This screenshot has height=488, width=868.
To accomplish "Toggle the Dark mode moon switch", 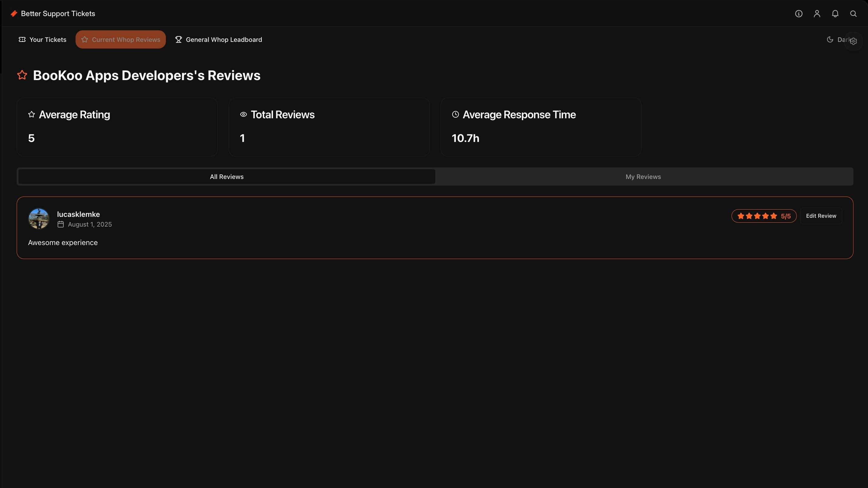I will 830,39.
